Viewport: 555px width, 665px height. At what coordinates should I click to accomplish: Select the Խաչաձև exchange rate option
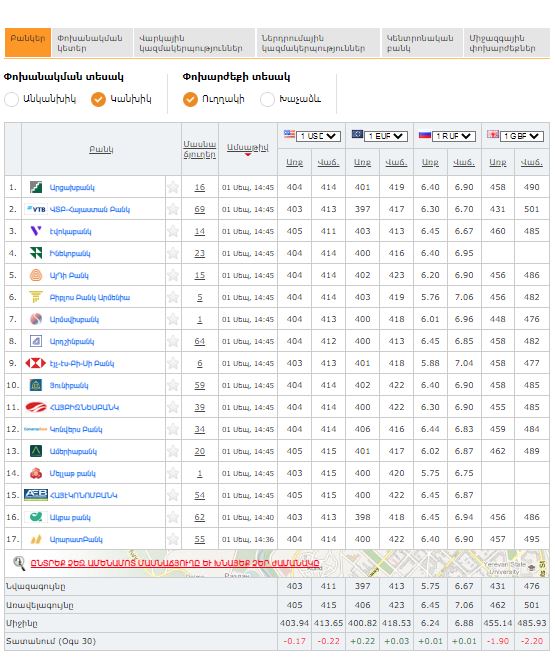tap(267, 99)
